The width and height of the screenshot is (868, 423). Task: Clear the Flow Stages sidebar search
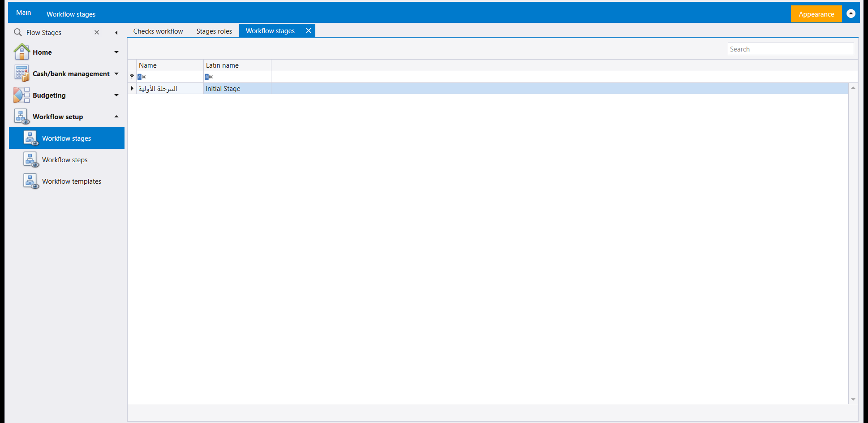[97, 32]
